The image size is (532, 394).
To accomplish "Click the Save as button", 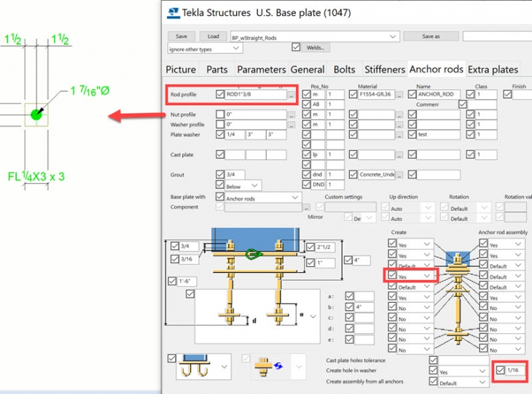I will [431, 36].
